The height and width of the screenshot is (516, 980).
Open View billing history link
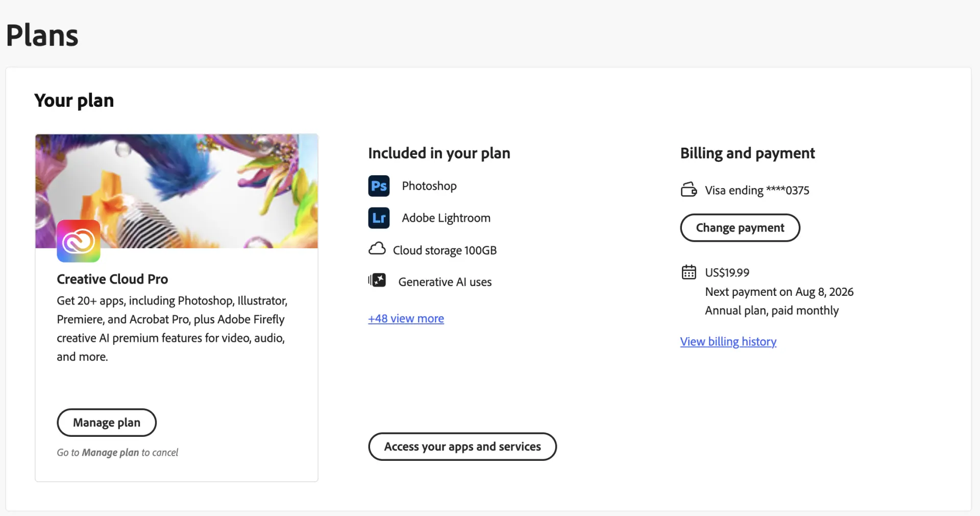(x=728, y=342)
